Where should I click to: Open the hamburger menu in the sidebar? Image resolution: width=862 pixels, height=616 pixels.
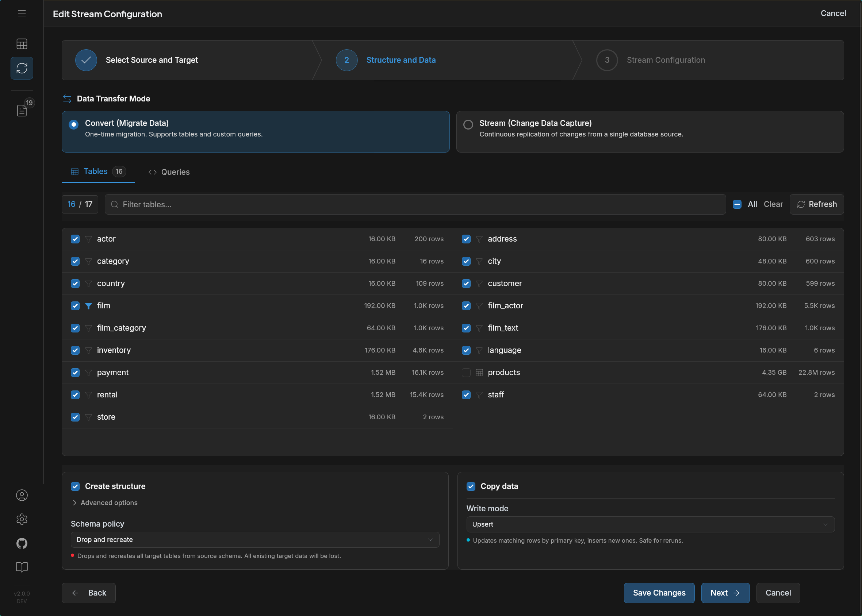(22, 13)
